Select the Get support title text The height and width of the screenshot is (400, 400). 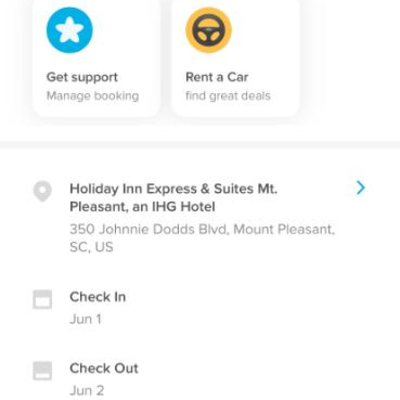point(82,77)
